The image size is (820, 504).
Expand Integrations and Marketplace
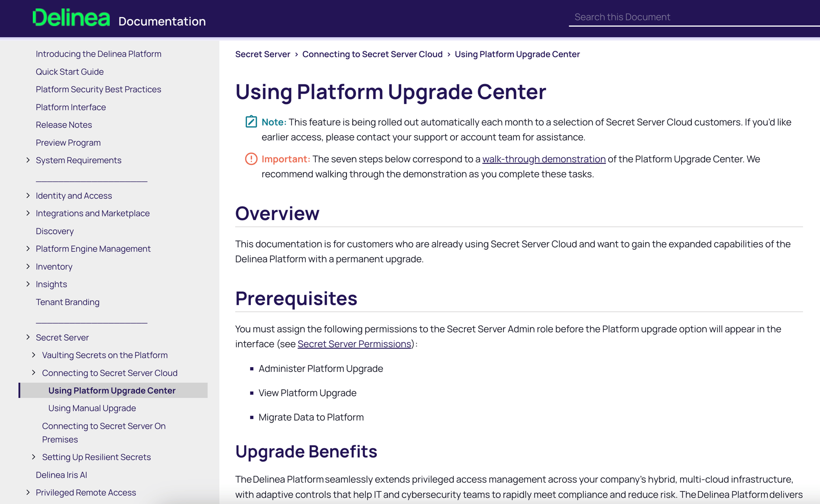[28, 213]
